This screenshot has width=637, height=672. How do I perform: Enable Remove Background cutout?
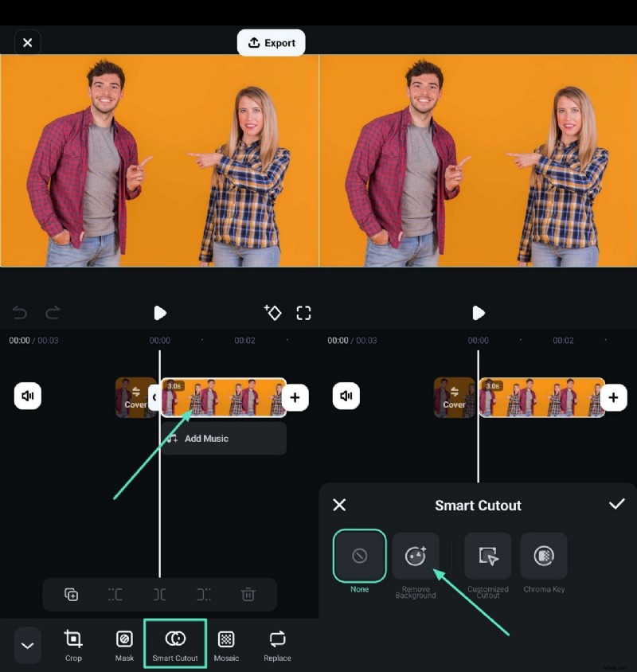pos(416,555)
